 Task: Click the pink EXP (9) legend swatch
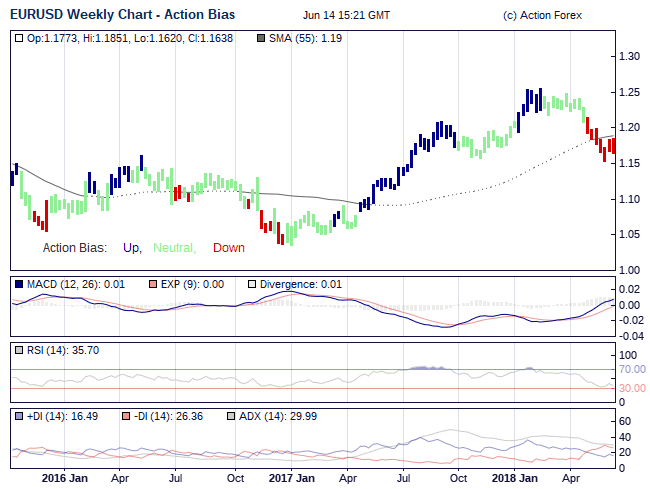click(153, 284)
